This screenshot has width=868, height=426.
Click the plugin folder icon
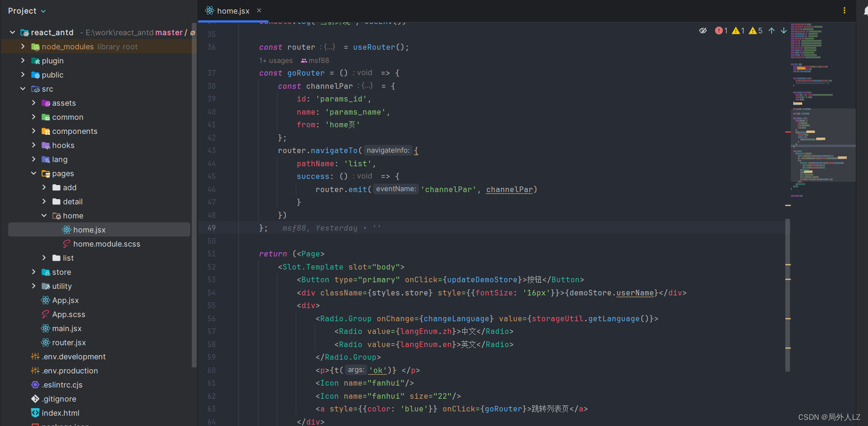click(x=35, y=61)
